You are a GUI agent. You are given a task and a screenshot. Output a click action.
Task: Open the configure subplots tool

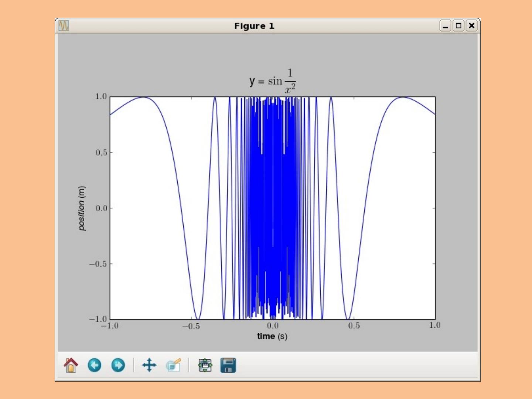(205, 365)
